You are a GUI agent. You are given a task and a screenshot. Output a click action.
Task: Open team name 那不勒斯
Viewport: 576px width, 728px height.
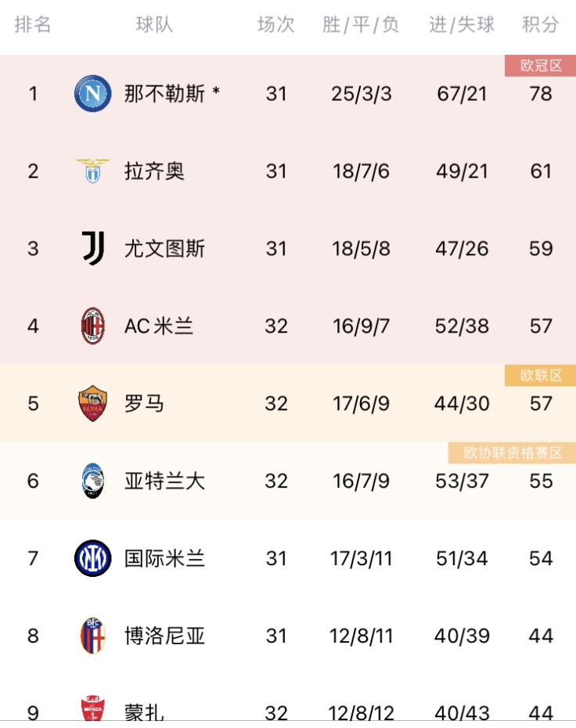tap(165, 94)
